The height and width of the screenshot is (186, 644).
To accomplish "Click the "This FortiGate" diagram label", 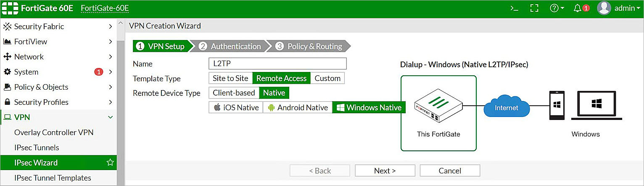I will click(438, 134).
